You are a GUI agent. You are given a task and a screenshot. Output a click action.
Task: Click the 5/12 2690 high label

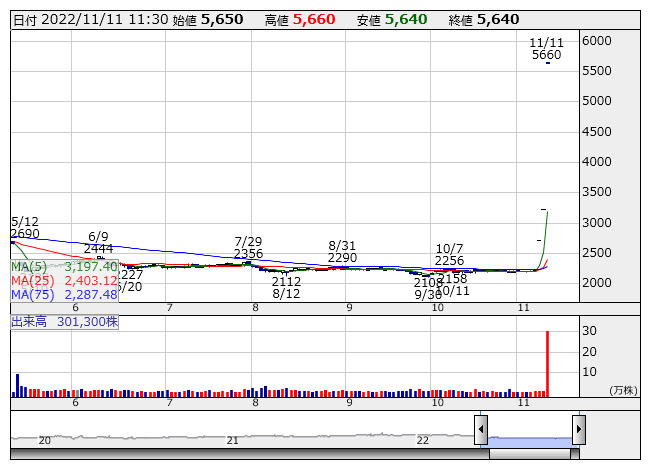click(25, 227)
